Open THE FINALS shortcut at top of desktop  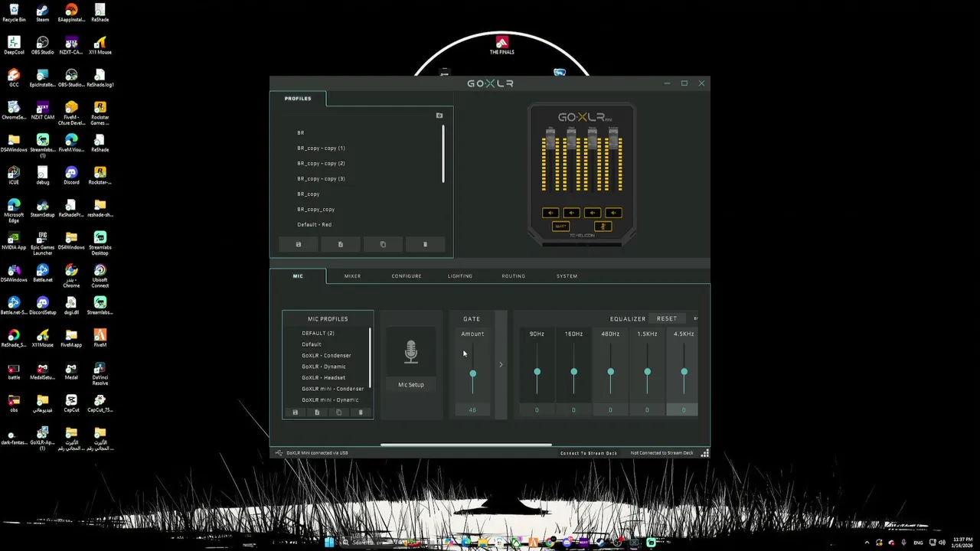point(502,44)
